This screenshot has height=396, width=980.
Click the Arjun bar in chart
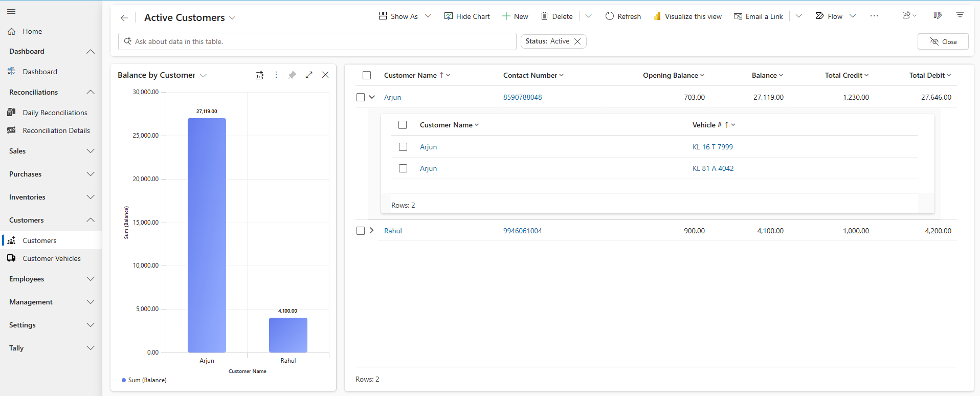click(207, 235)
